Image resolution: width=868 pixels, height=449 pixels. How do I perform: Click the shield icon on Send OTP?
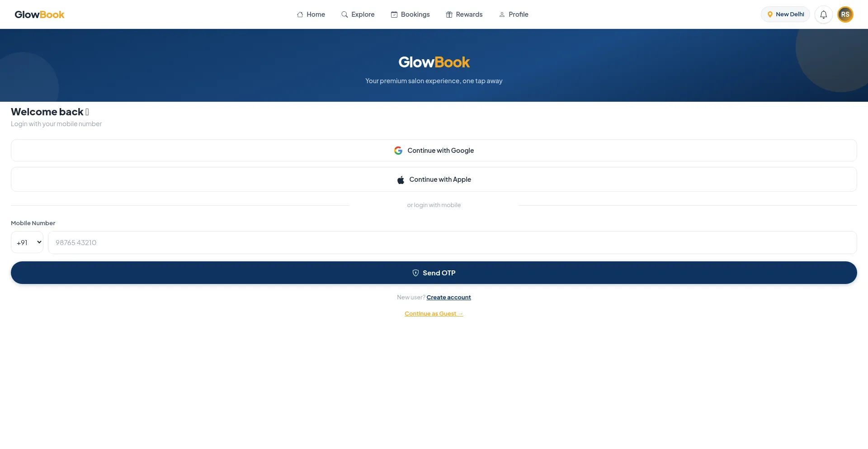415,273
